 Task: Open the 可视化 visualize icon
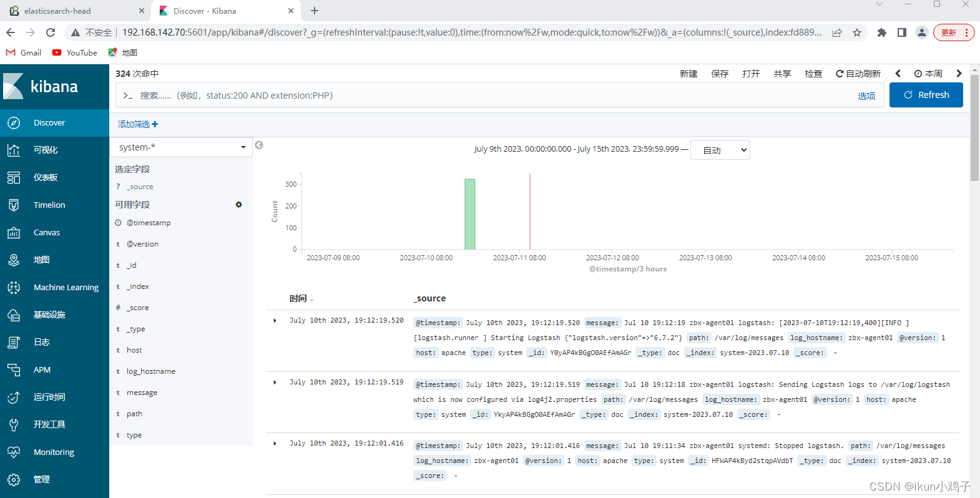coord(14,150)
